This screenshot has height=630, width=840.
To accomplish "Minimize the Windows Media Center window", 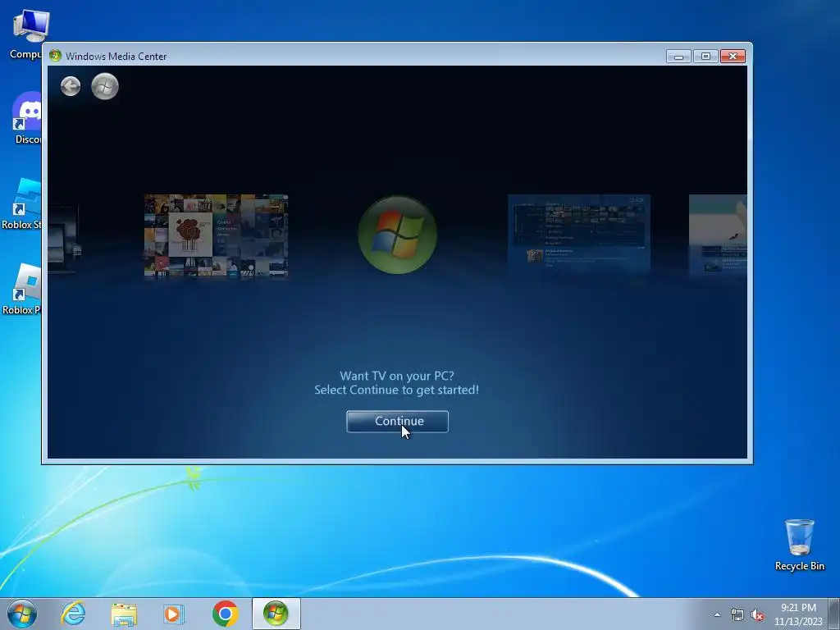I will click(x=678, y=57).
